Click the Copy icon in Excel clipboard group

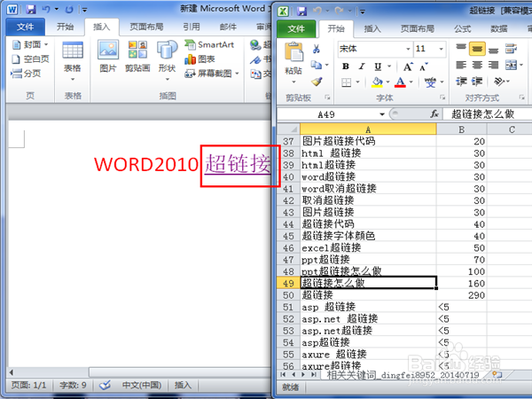click(317, 65)
